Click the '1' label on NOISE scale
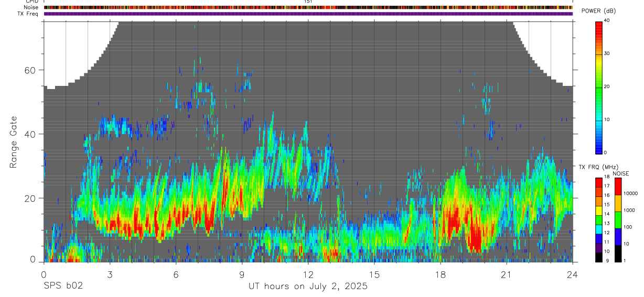The image size is (644, 297). (624, 261)
